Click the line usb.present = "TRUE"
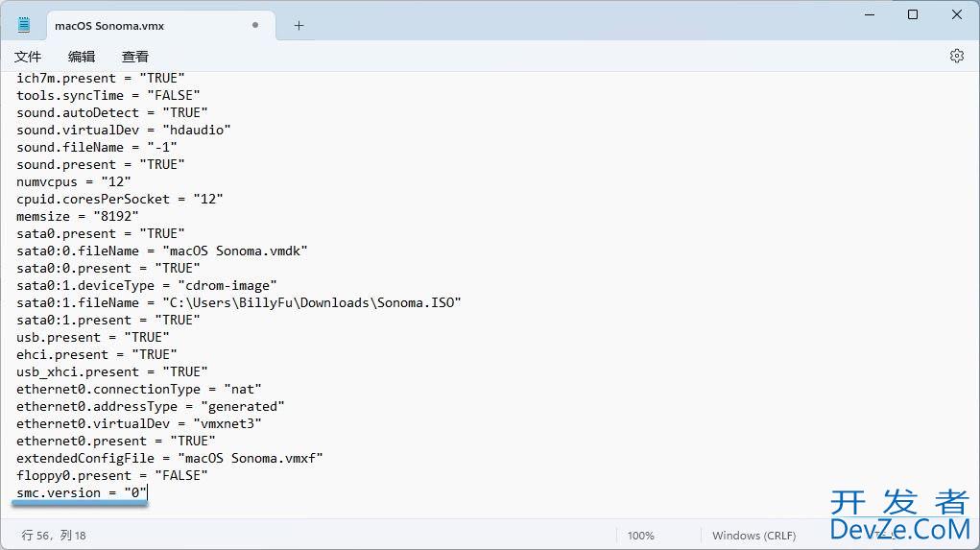Screen dimensions: 980x550 (93, 338)
